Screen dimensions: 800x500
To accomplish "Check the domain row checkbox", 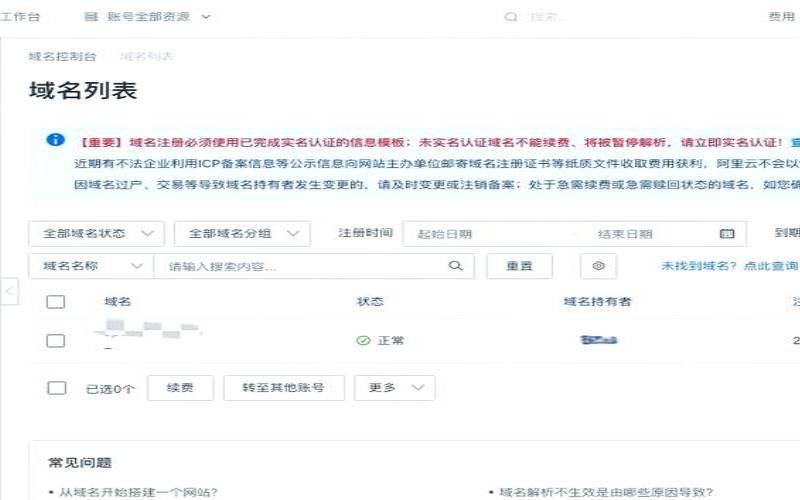I will pyautogui.click(x=56, y=341).
